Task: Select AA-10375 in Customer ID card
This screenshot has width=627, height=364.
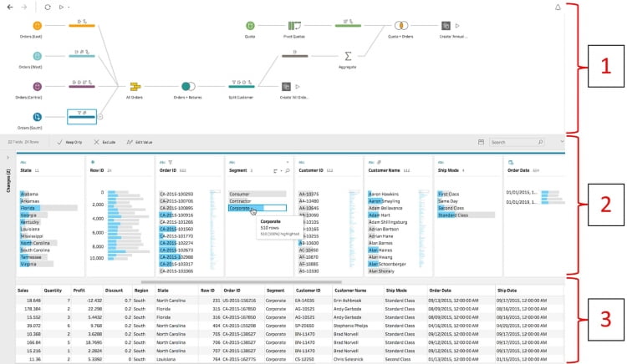Action: click(x=308, y=194)
